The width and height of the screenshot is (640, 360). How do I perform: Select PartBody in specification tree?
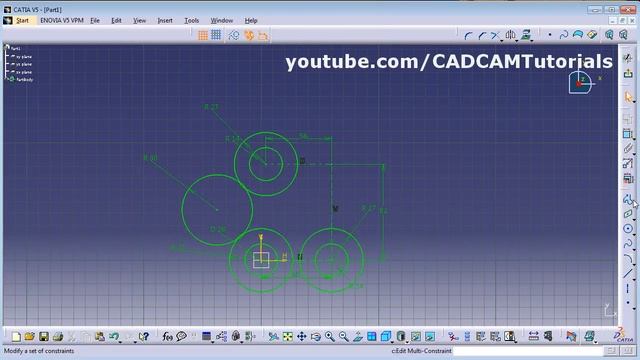click(24, 80)
